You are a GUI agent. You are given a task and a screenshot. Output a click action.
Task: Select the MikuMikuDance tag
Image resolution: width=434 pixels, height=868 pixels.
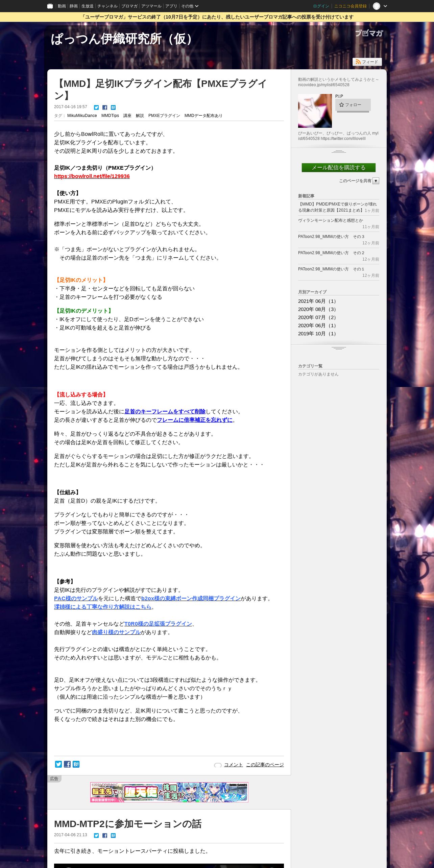pos(82,116)
